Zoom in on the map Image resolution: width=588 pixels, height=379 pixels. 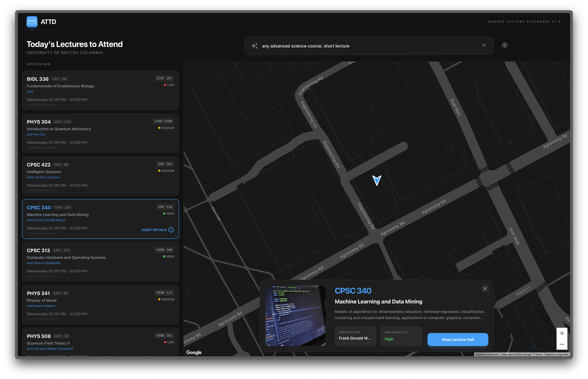coord(562,333)
